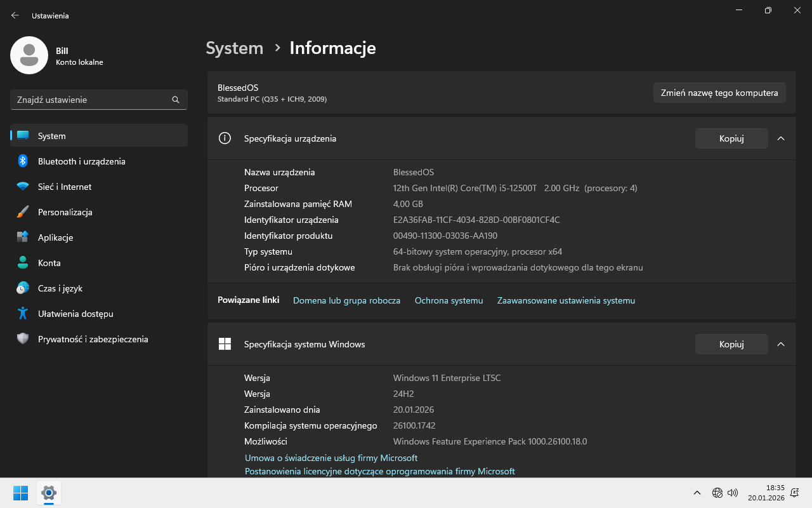
Task: Open Zaawansowane ustawienia systemu link
Action: [566, 300]
